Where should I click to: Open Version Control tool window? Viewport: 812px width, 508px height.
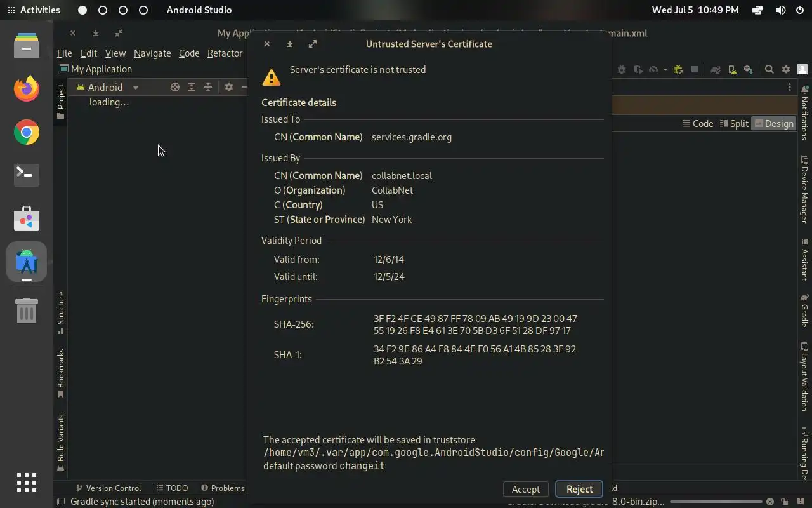(108, 488)
